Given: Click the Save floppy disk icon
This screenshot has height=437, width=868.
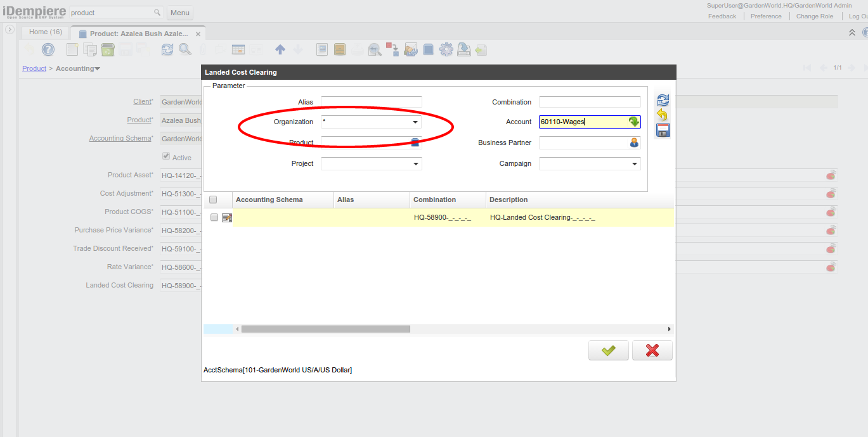Looking at the screenshot, I should click(663, 130).
